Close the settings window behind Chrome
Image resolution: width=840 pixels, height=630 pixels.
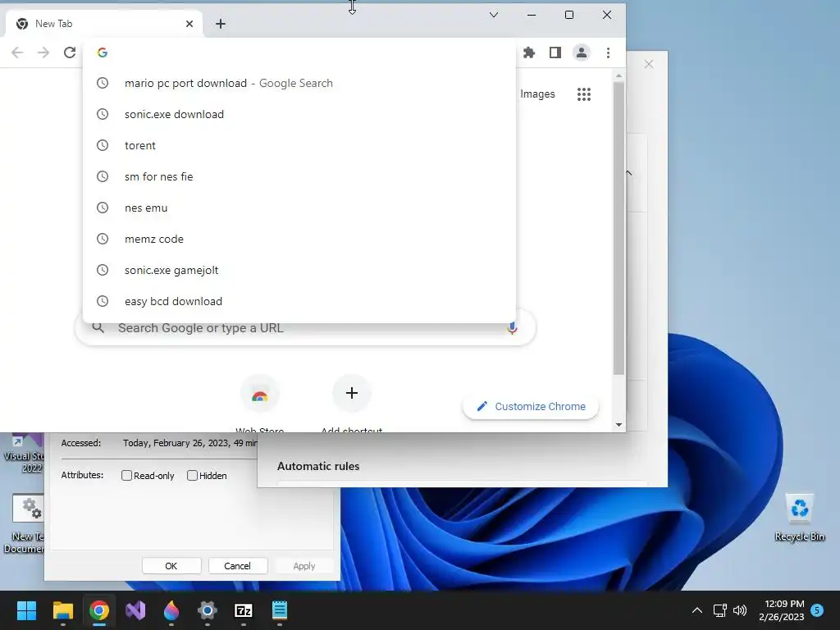(x=649, y=64)
